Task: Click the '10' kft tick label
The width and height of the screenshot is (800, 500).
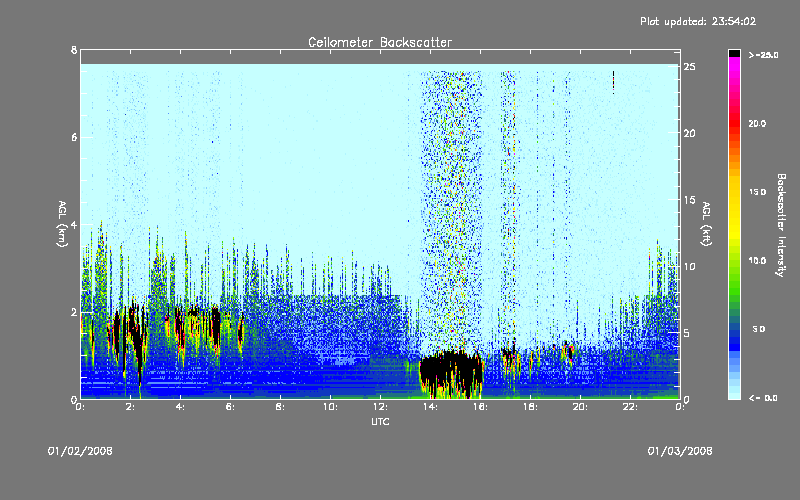Action: pos(690,266)
